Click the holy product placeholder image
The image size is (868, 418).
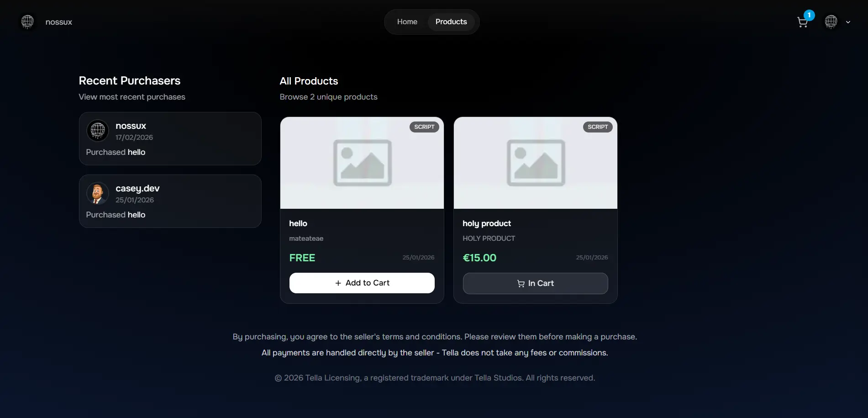pos(535,163)
